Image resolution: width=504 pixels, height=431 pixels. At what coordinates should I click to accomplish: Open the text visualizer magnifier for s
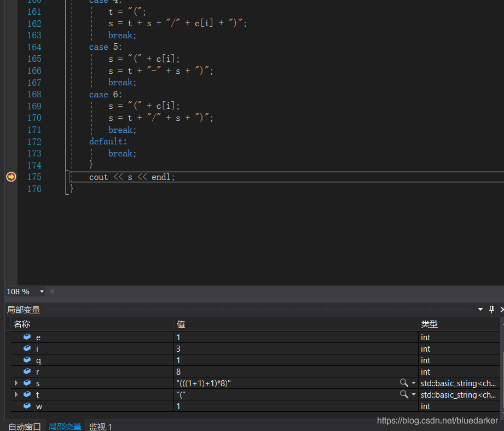pyautogui.click(x=404, y=382)
